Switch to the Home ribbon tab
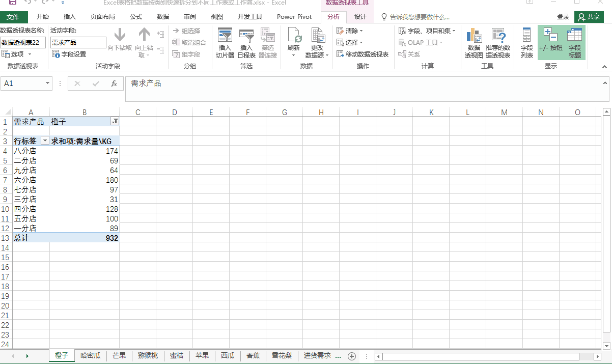 43,17
